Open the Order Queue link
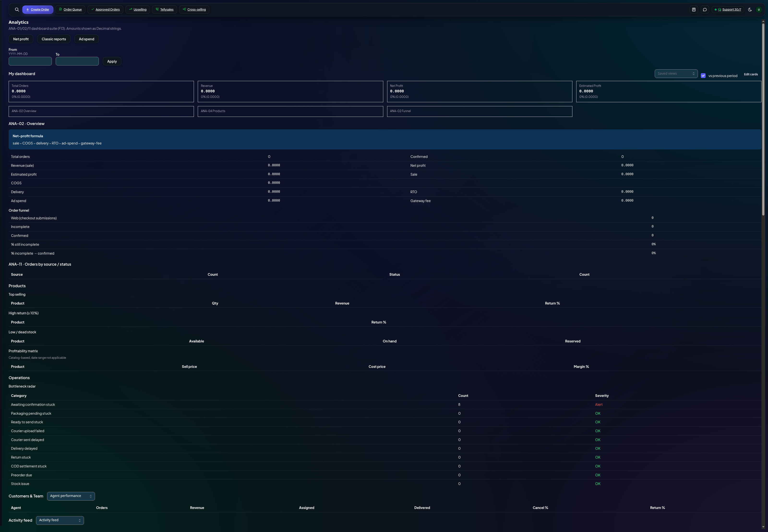This screenshot has height=532, width=768. (x=72, y=10)
